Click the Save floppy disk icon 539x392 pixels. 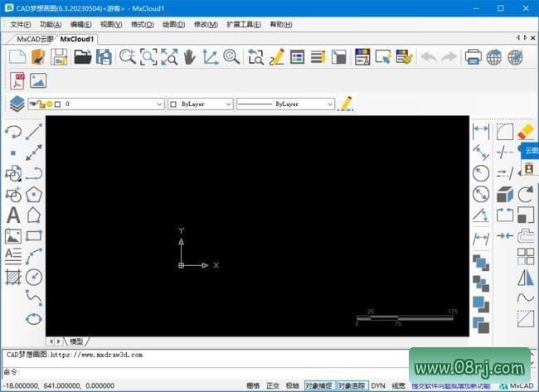(59, 56)
